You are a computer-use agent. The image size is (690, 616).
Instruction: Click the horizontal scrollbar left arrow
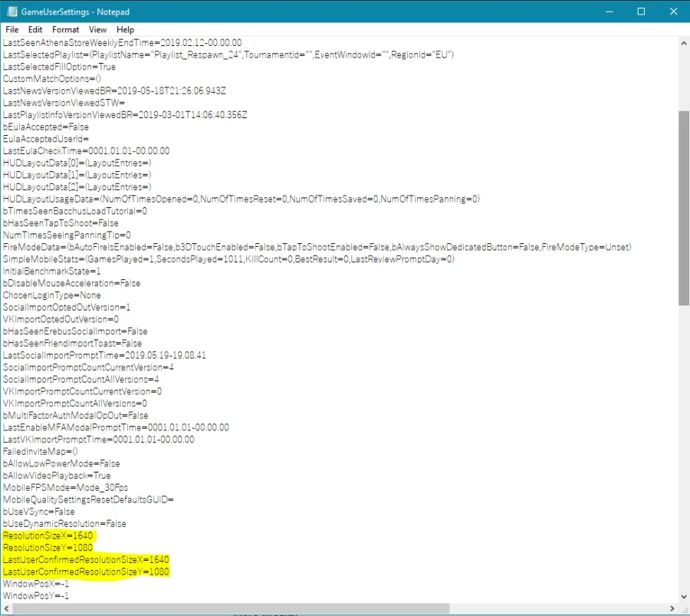click(x=6, y=608)
